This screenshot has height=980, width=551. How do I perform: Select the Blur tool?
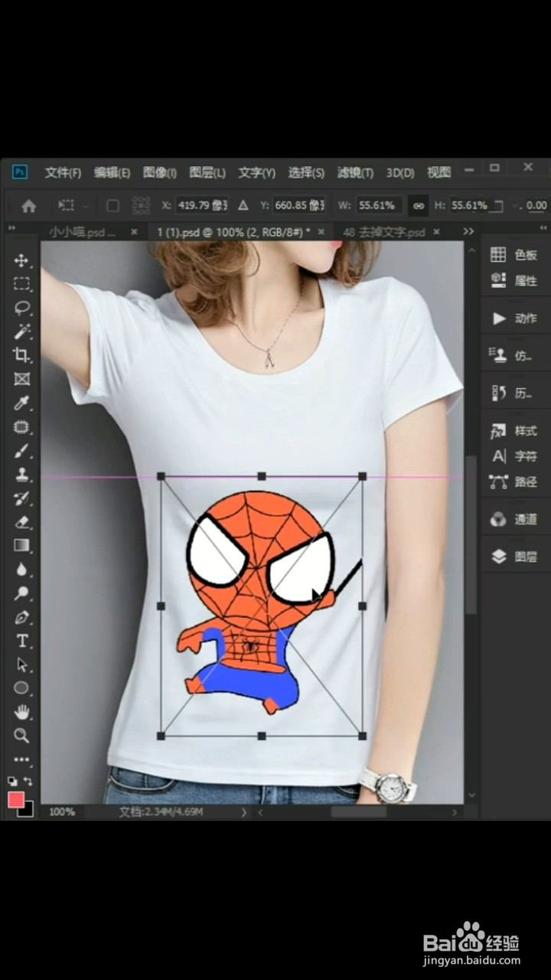pyautogui.click(x=21, y=570)
